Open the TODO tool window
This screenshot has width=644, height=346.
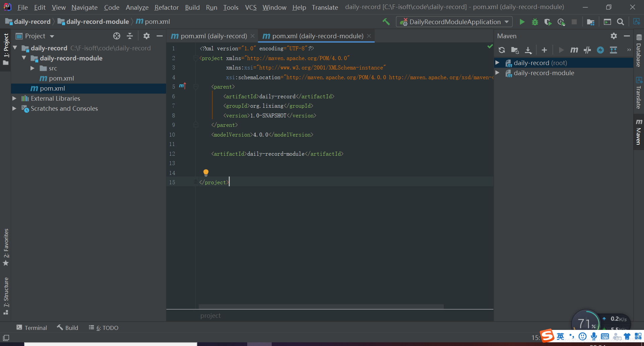tap(104, 328)
